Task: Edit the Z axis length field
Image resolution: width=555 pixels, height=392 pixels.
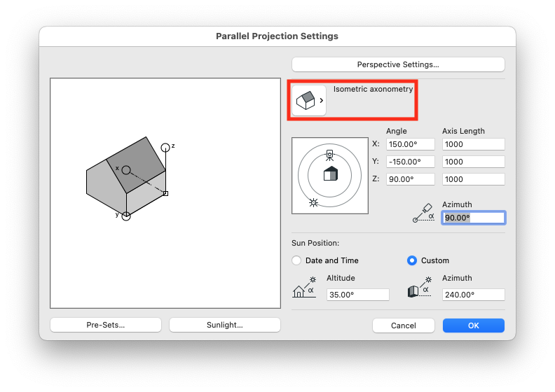Action: (x=474, y=179)
